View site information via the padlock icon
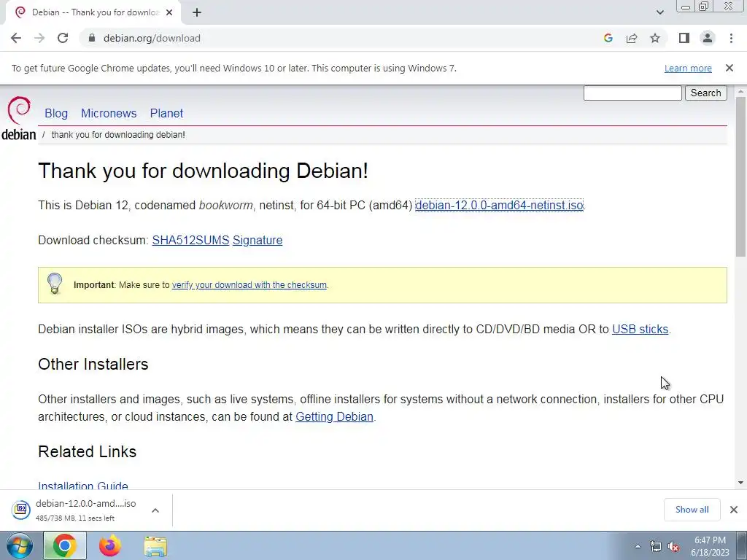This screenshot has width=747, height=560. (x=92, y=38)
